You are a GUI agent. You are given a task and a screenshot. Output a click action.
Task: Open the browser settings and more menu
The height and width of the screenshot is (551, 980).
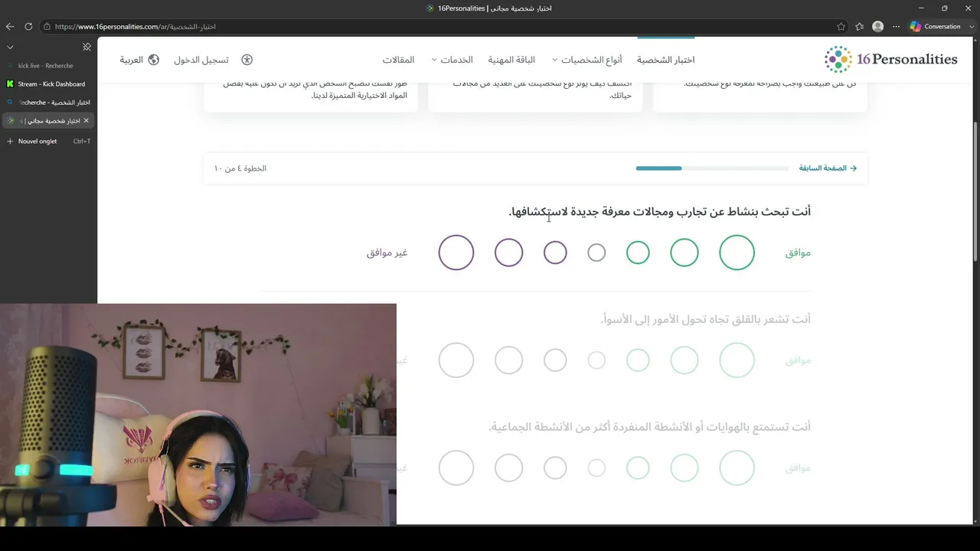click(897, 26)
